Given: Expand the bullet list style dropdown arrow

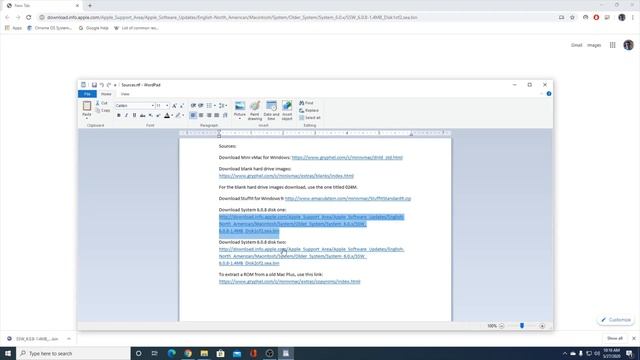Looking at the screenshot, I should (215, 106).
